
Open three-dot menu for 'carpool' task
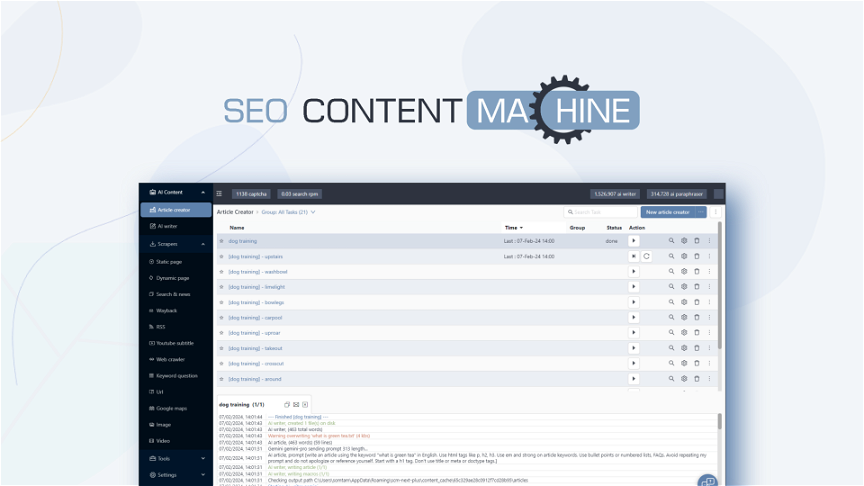pyautogui.click(x=710, y=317)
